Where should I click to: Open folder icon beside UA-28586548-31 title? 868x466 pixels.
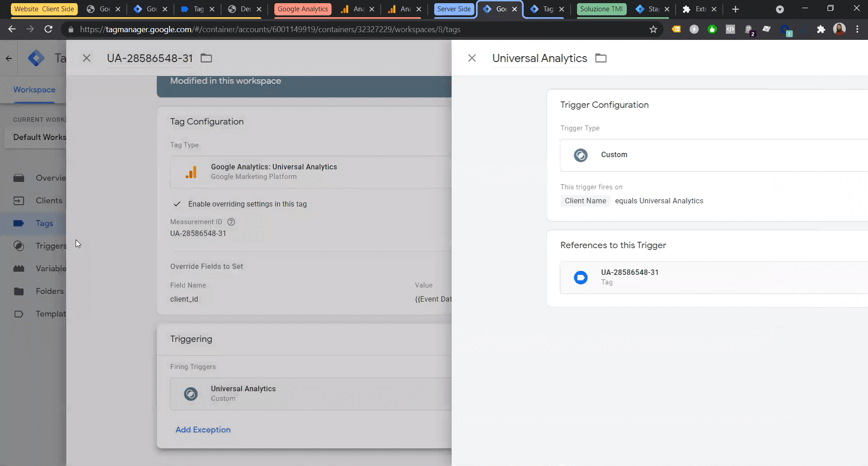[x=206, y=58]
